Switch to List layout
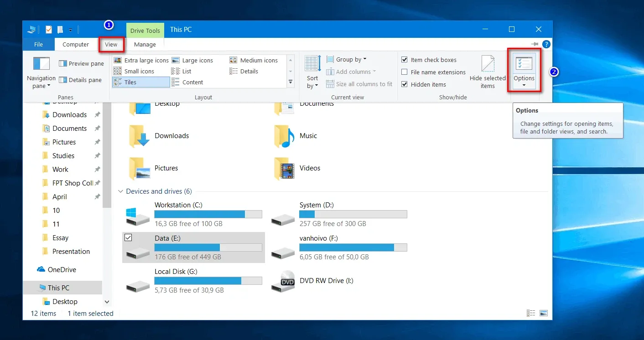This screenshot has height=340, width=644. pos(182,71)
